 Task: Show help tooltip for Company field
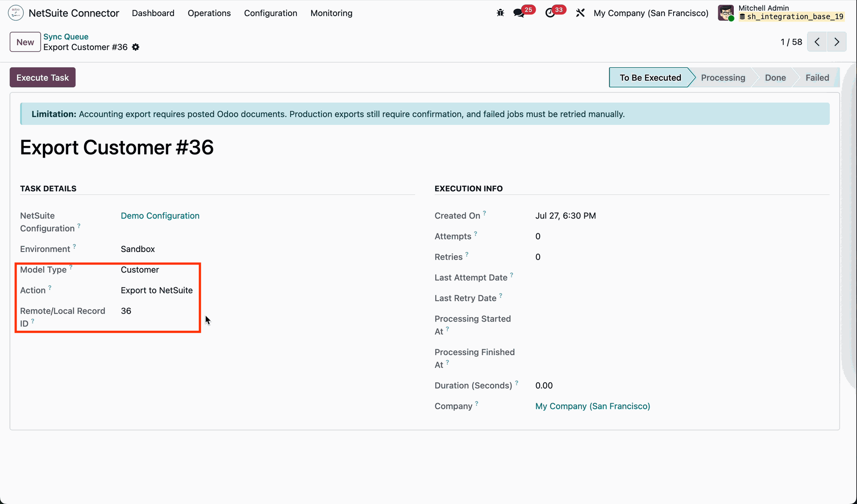477,404
